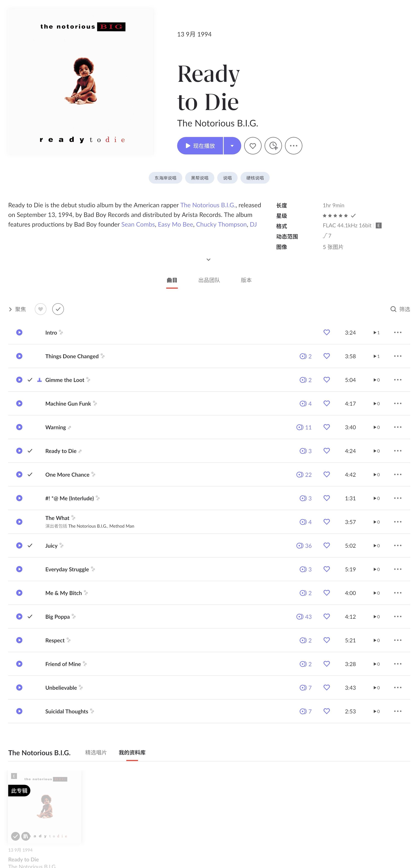This screenshot has height=868, width=414.
Task: Open more options for Respect track
Action: [397, 640]
